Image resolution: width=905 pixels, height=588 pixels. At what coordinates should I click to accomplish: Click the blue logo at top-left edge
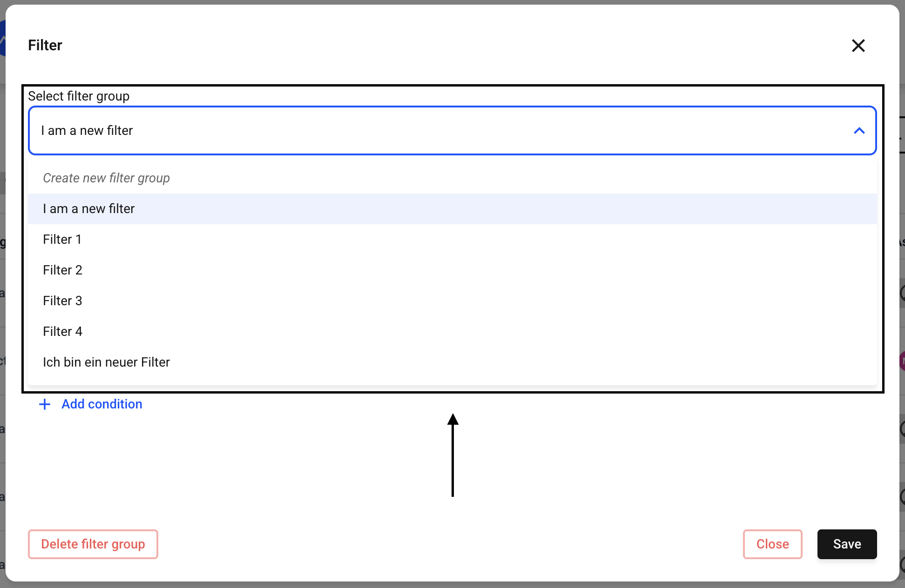tap(2, 40)
